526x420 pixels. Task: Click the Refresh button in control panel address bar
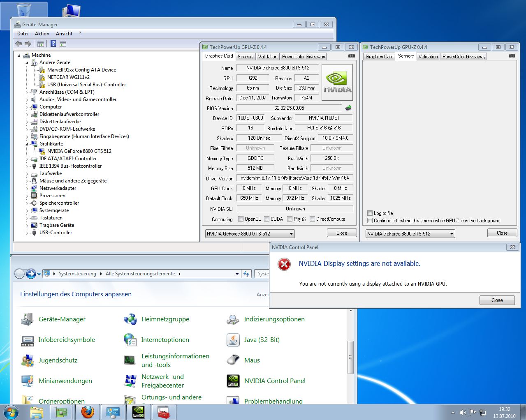click(x=246, y=274)
